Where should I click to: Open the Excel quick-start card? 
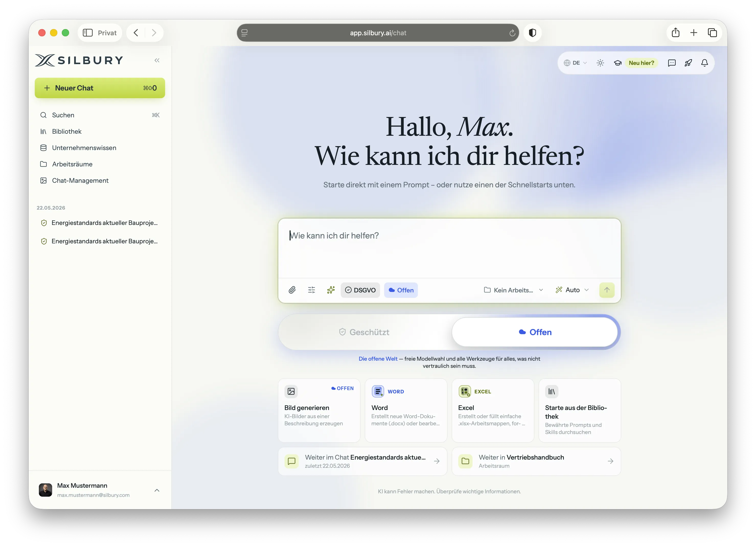(x=493, y=410)
